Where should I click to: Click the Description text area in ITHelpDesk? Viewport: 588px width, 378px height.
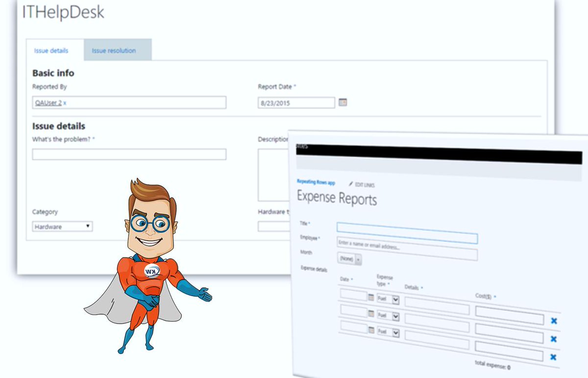[x=273, y=175]
